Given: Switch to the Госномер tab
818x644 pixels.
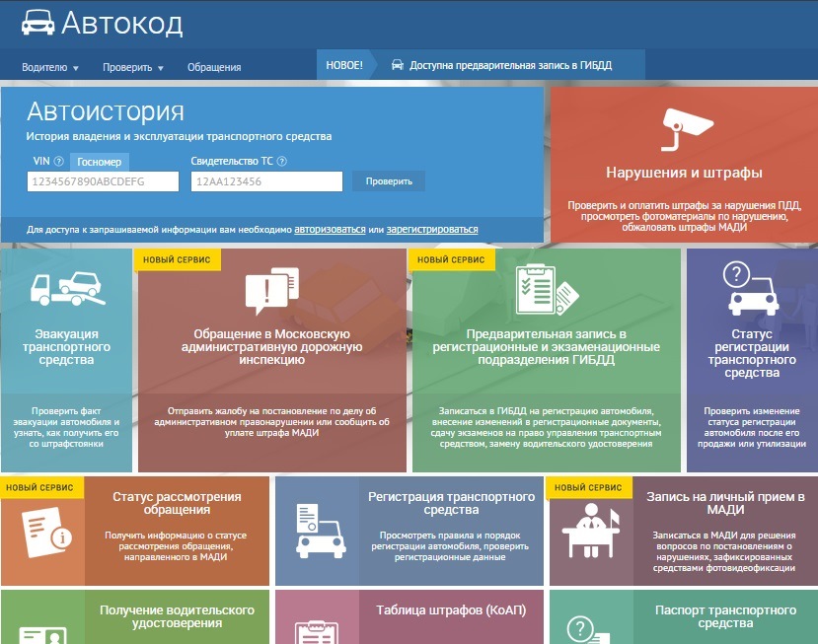Looking at the screenshot, I should pyautogui.click(x=99, y=162).
